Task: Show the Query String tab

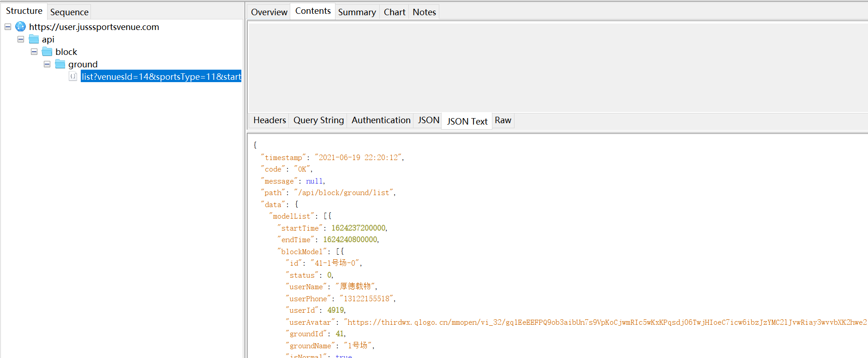Action: click(x=318, y=120)
